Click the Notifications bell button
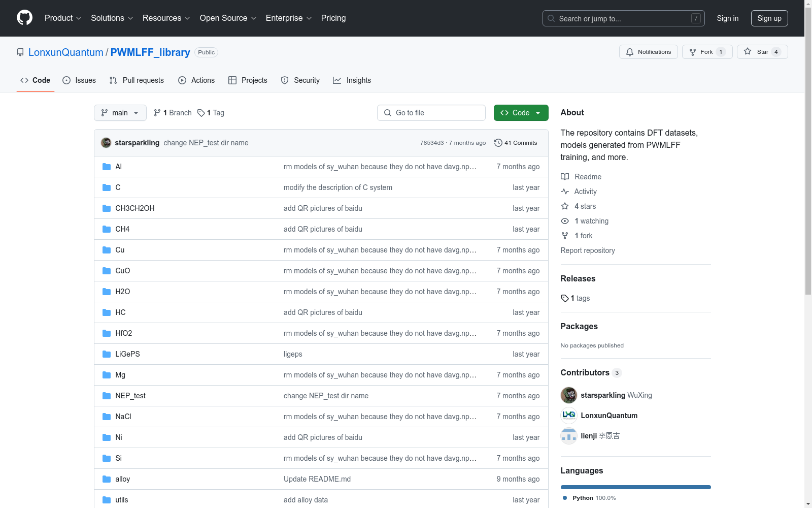Image resolution: width=812 pixels, height=508 pixels. [x=648, y=52]
